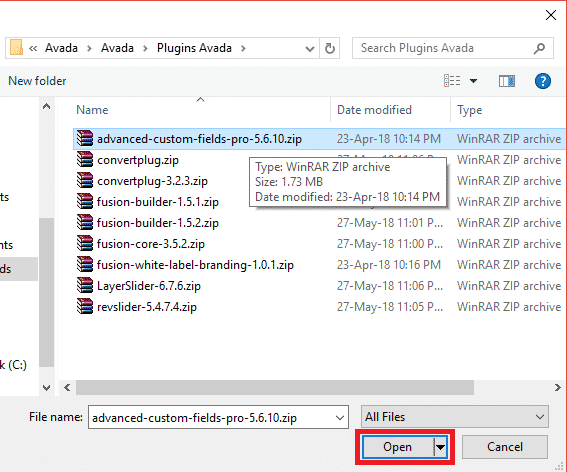The image size is (567, 472).
Task: Open the Open button split arrow
Action: coord(440,447)
